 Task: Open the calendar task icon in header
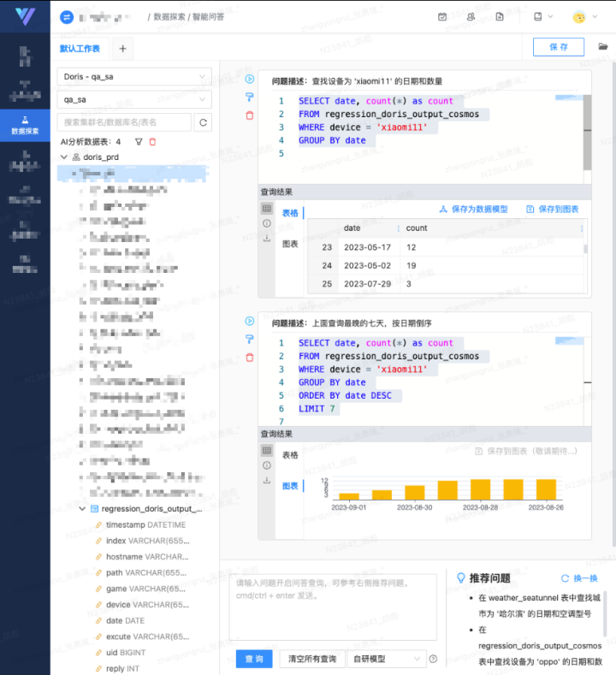point(442,17)
